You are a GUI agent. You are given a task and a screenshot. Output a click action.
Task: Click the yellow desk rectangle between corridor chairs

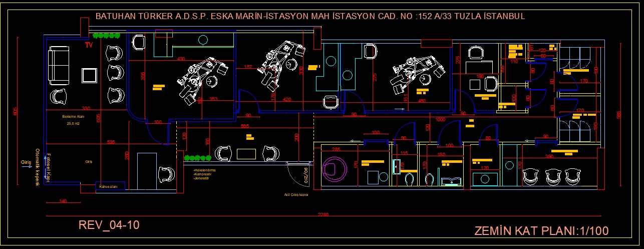[x=247, y=154]
